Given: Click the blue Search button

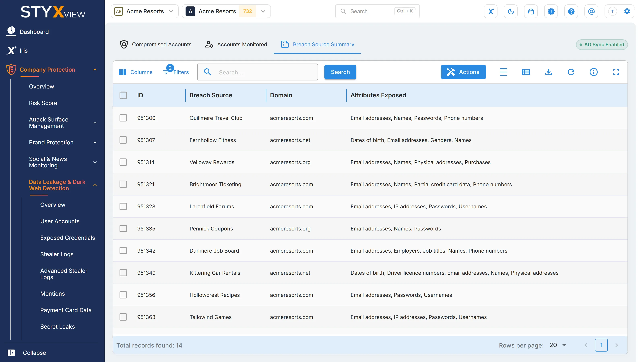Looking at the screenshot, I should click(340, 72).
